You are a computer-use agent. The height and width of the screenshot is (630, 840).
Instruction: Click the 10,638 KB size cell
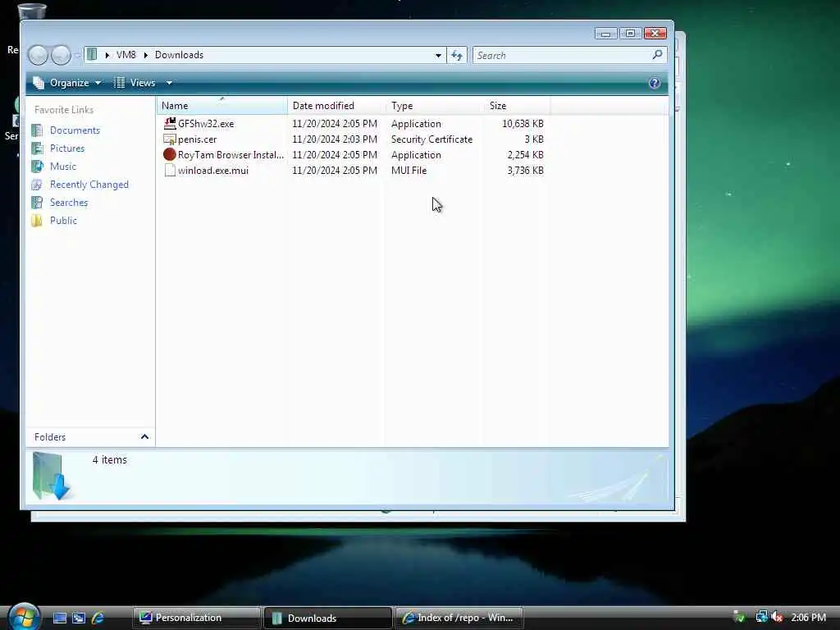(x=523, y=124)
